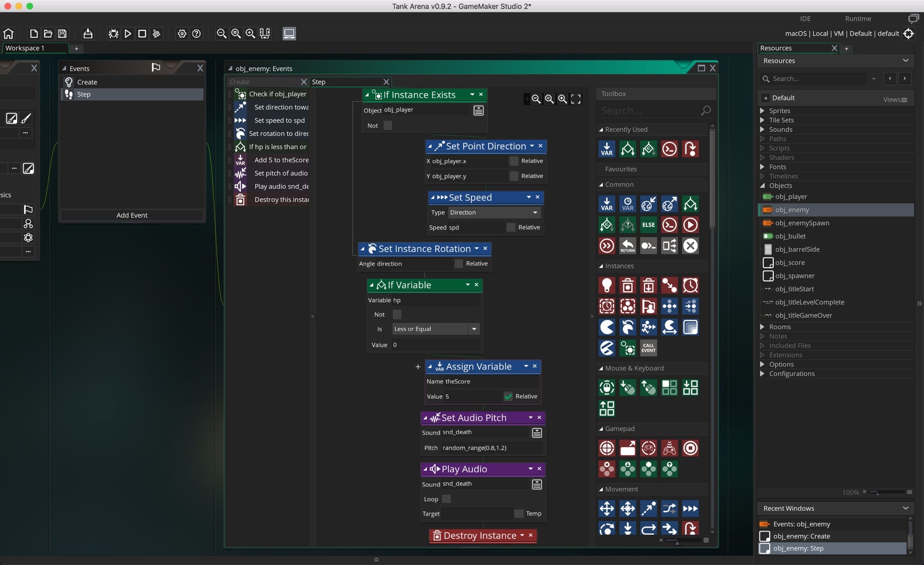This screenshot has width=924, height=565.
Task: Click the Run game playback icon
Action: [128, 33]
